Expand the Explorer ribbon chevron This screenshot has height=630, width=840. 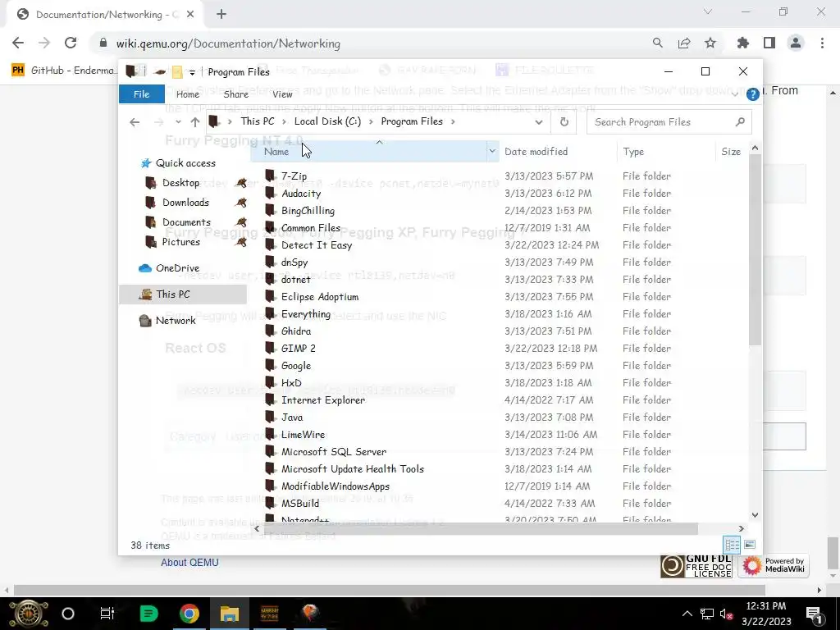click(x=735, y=94)
